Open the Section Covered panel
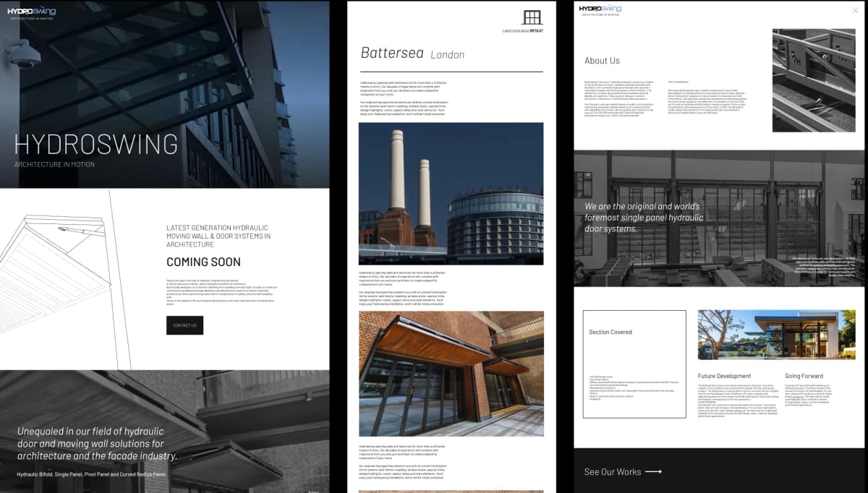Viewport: 868px width, 493px height. point(634,363)
